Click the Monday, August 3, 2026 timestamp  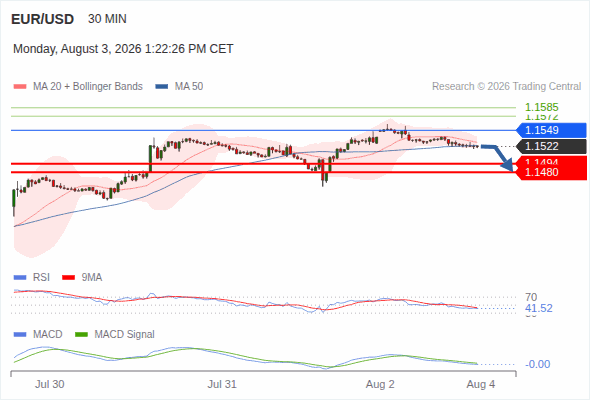point(123,49)
